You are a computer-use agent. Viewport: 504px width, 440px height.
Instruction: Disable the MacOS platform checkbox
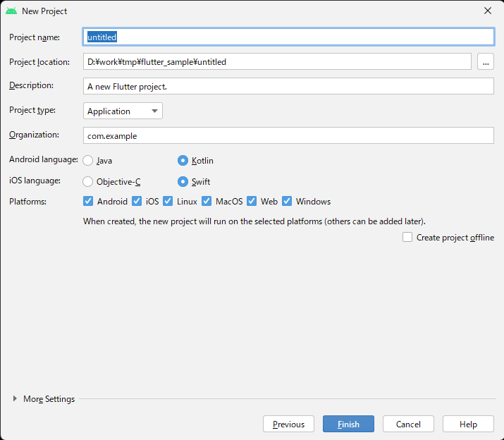207,202
